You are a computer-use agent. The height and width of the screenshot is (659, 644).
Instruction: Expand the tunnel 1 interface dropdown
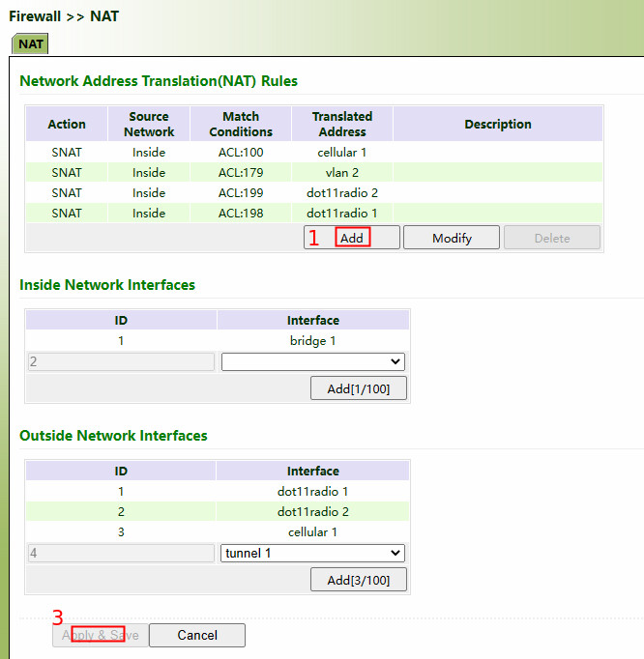[312, 553]
